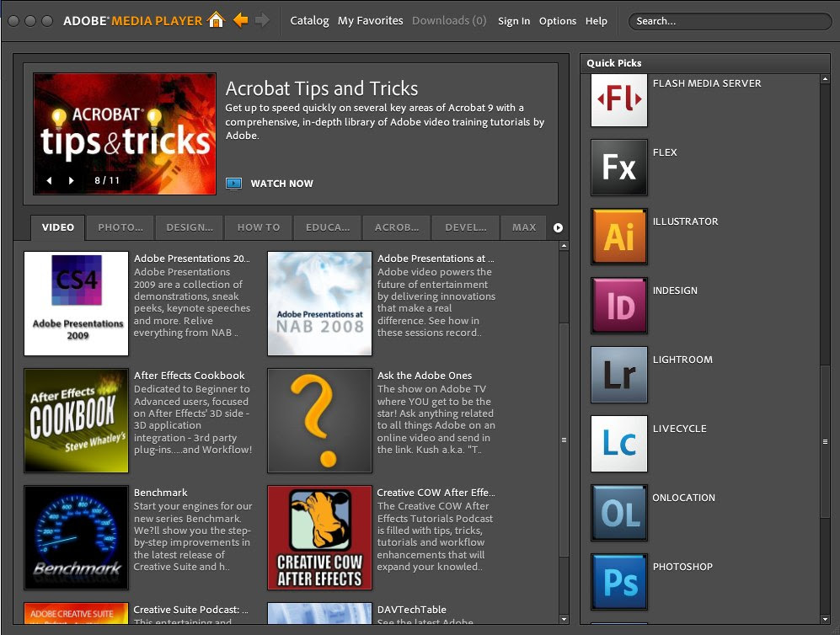
Task: Select the DEVEL... tab
Action: click(466, 227)
